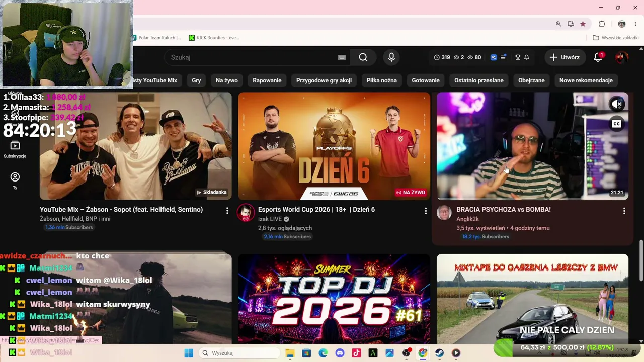
Task: Play the Żabson Sopot mix thumbnail
Action: pyautogui.click(x=136, y=146)
